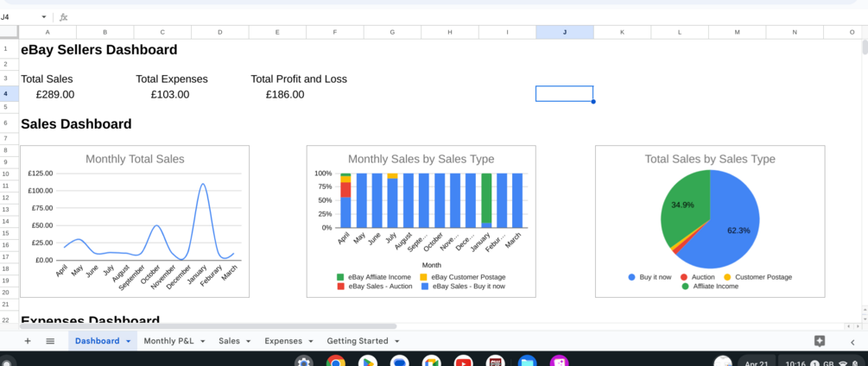Click the Sales Dashboard heading cell
This screenshot has width=868, height=366.
coord(76,123)
